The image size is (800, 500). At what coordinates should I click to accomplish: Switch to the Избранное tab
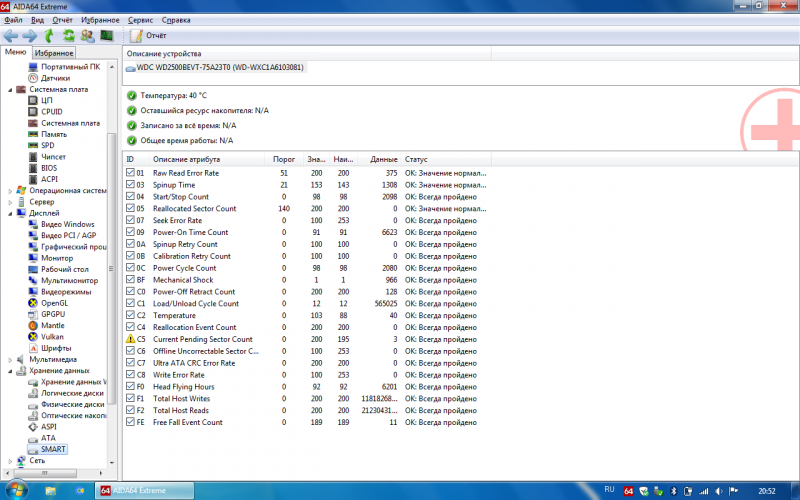(53, 52)
